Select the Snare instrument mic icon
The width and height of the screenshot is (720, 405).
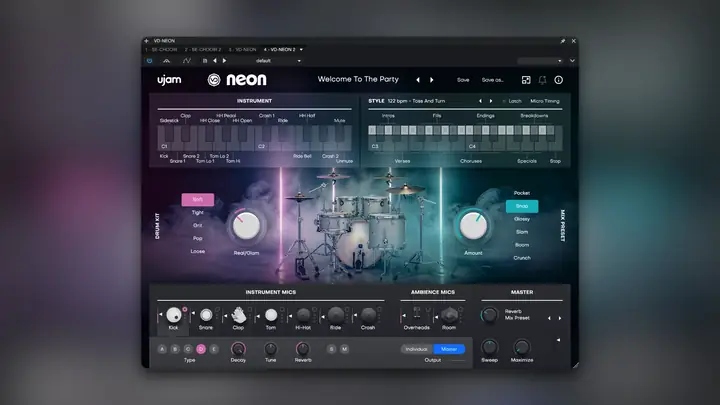[x=206, y=315]
